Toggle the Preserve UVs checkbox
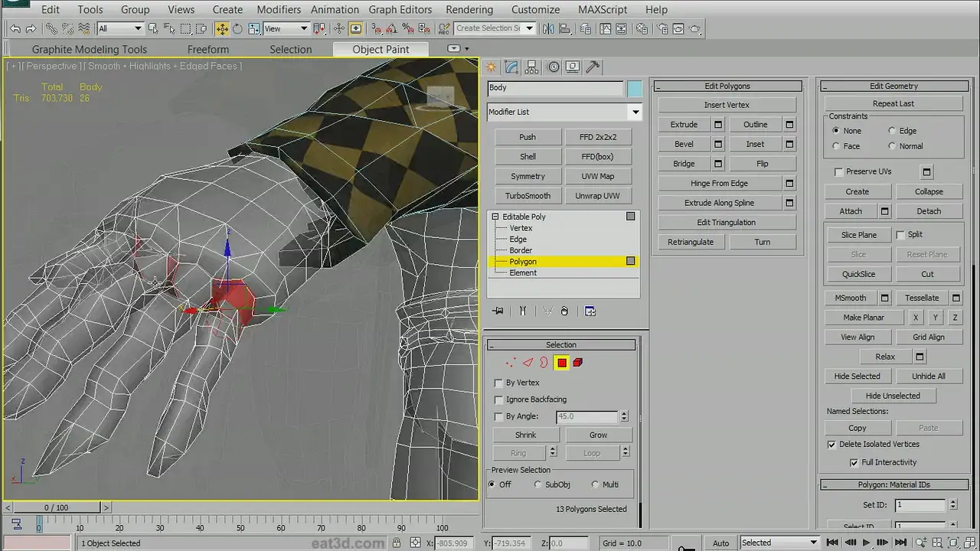Screen dimensions: 980x551 tap(838, 172)
